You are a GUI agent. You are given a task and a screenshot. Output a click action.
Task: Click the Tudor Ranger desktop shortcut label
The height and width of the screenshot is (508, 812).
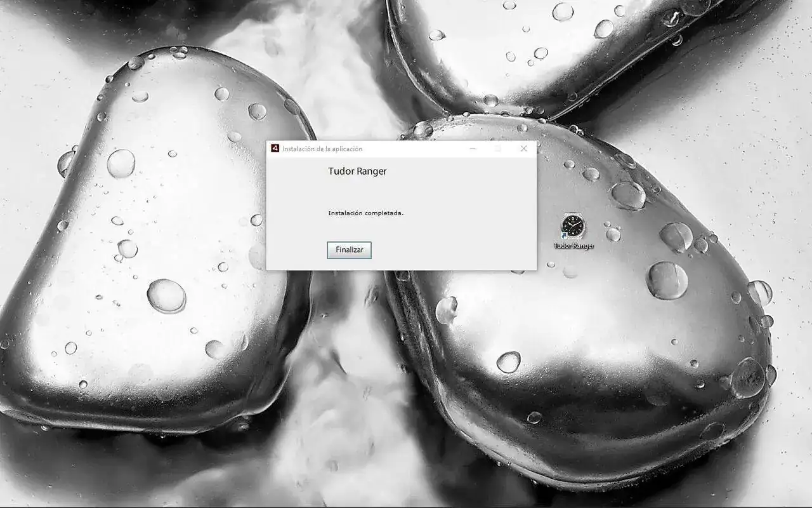[x=573, y=246]
